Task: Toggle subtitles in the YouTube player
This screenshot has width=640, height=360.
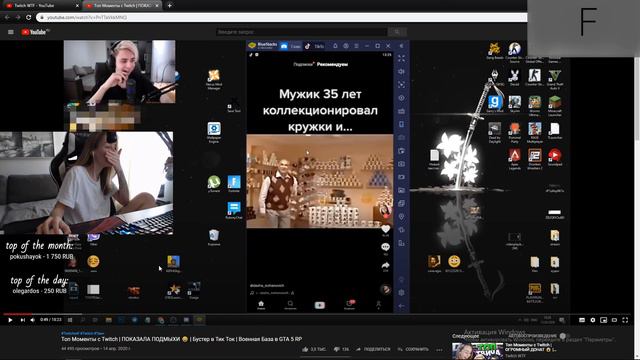Action: coord(582,320)
